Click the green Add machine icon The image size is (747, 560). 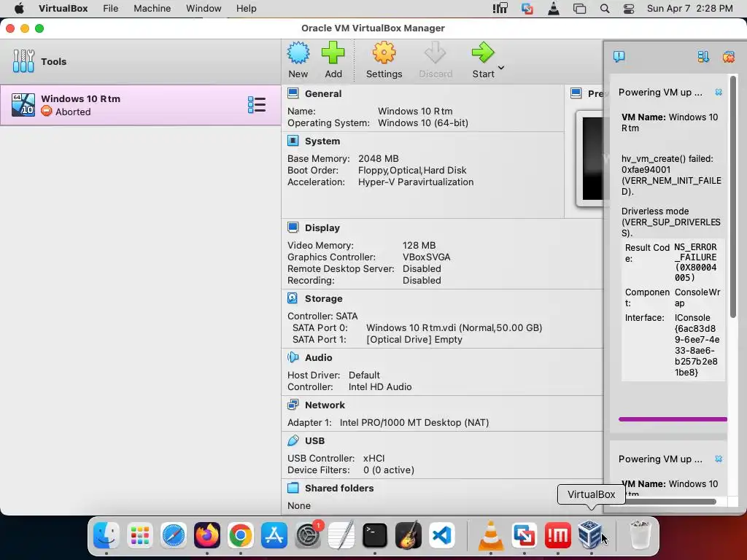333,52
